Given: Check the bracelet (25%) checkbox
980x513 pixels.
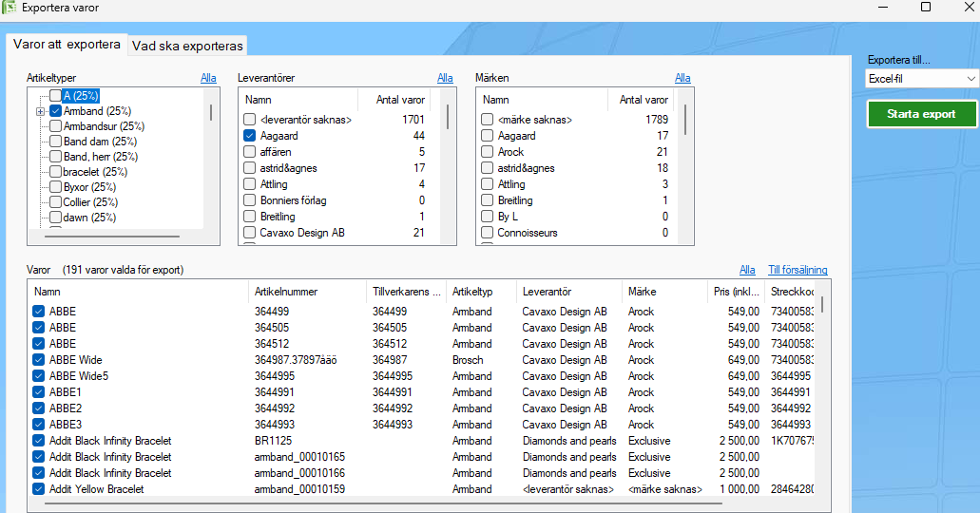Looking at the screenshot, I should (56, 172).
